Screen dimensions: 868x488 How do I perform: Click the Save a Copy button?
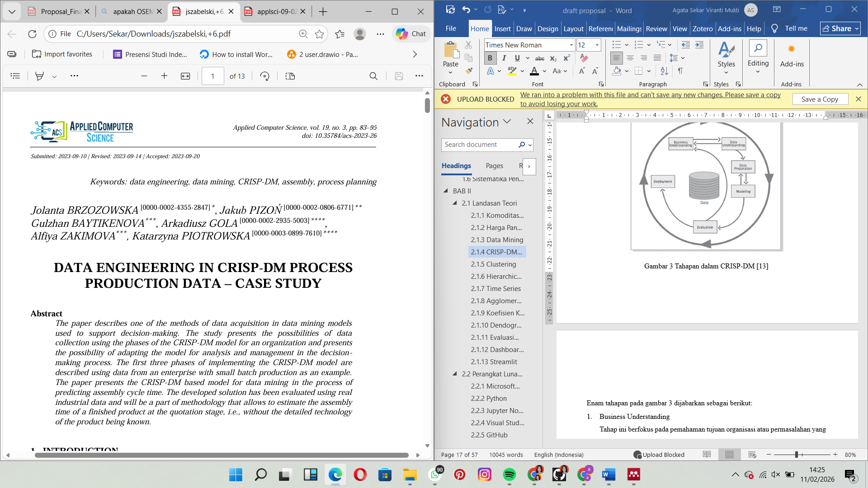click(x=819, y=99)
